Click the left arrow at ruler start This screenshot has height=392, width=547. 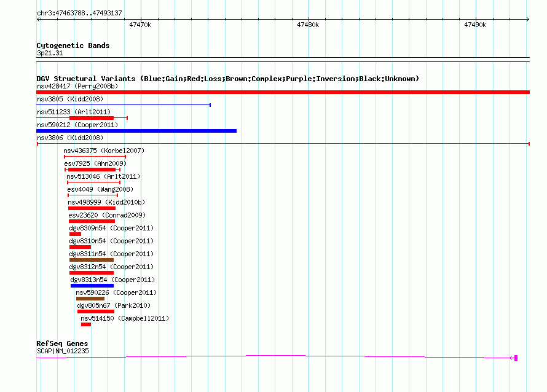click(x=38, y=19)
